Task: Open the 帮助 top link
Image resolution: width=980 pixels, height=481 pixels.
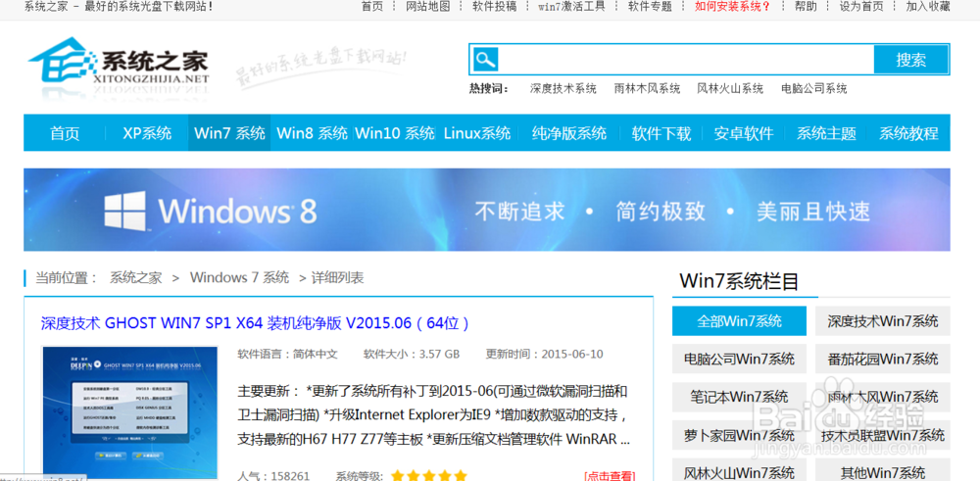Action: (x=806, y=6)
